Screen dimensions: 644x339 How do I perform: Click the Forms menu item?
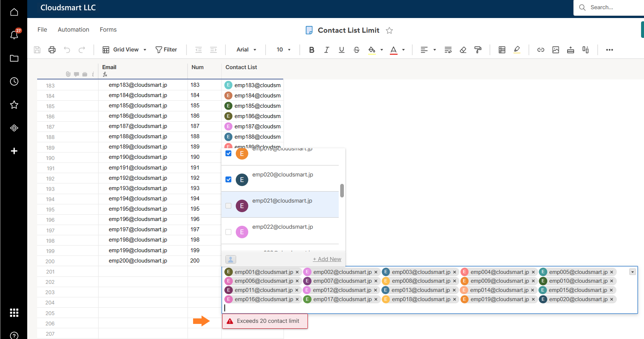point(108,29)
